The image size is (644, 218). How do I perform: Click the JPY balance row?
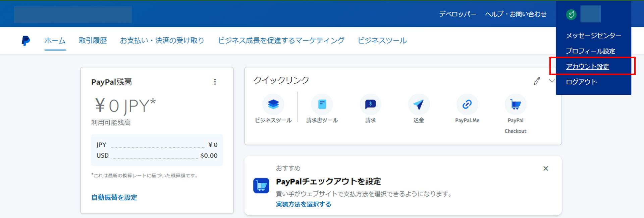(157, 145)
